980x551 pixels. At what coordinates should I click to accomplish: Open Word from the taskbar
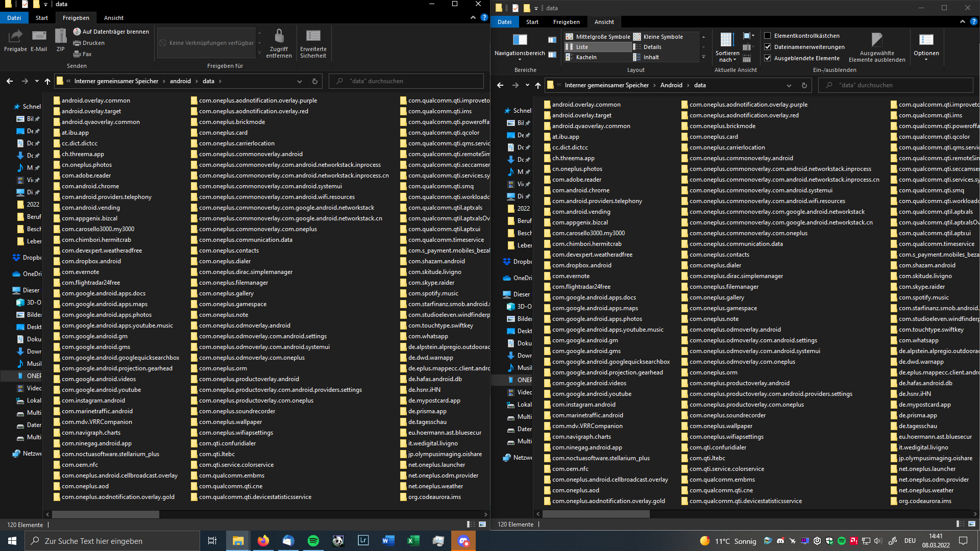388,541
